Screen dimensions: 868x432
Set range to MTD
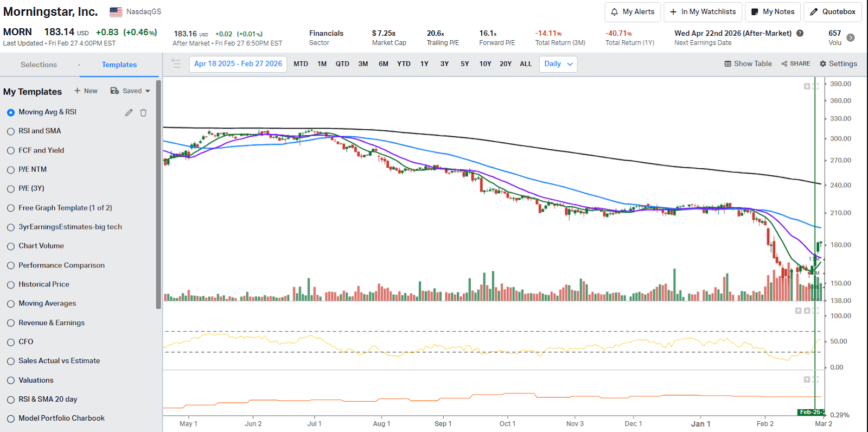(301, 63)
